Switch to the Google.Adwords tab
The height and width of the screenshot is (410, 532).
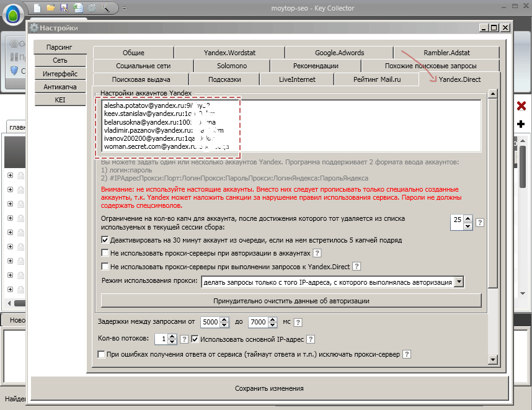[x=339, y=53]
